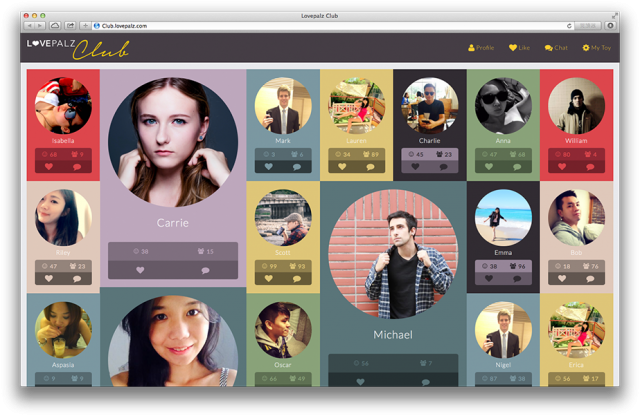Click the chat bubble under Lauren
Screen dimensions: 640x416
[x=371, y=167]
